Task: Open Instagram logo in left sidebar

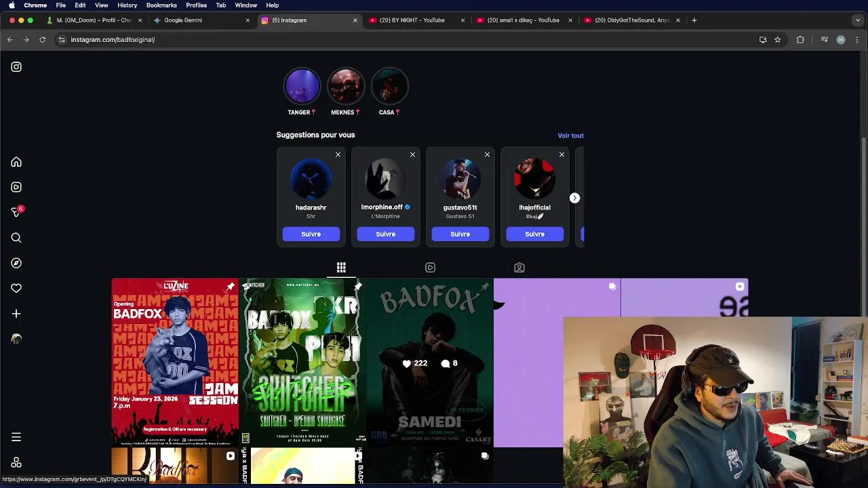Action: click(x=16, y=67)
